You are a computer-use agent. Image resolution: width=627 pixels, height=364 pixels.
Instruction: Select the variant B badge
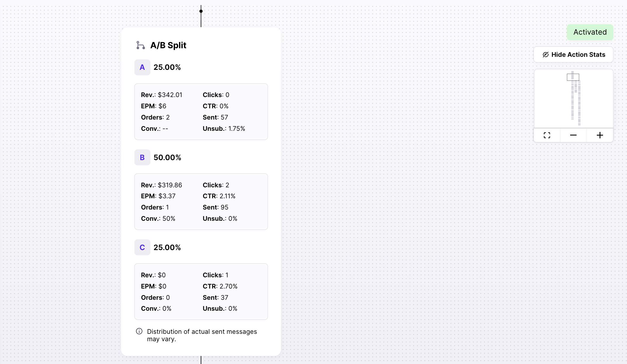pos(142,157)
